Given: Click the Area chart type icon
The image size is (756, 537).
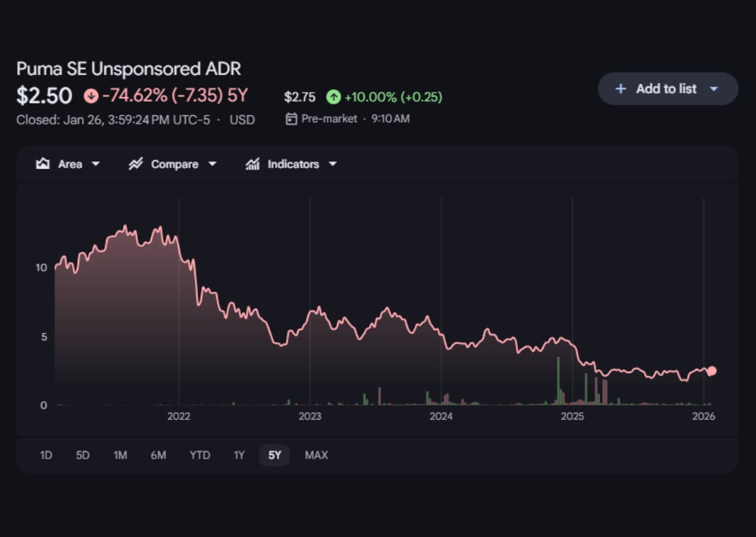Looking at the screenshot, I should 43,164.
